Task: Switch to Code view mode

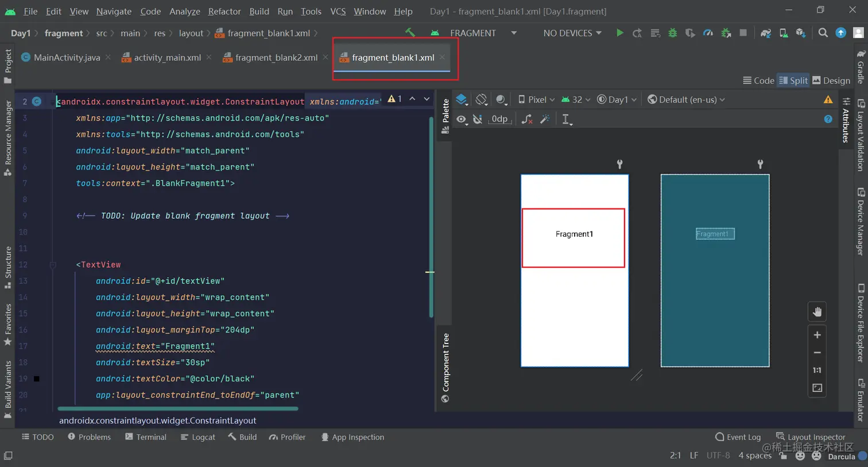Action: [758, 80]
